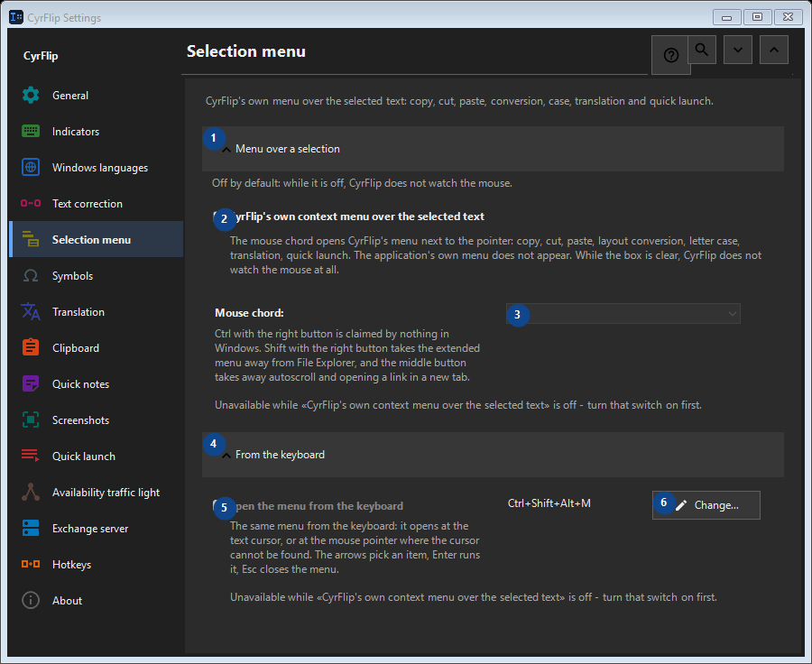This screenshot has height=664, width=812.
Task: Click the Exchange server icon
Action: [x=31, y=529]
